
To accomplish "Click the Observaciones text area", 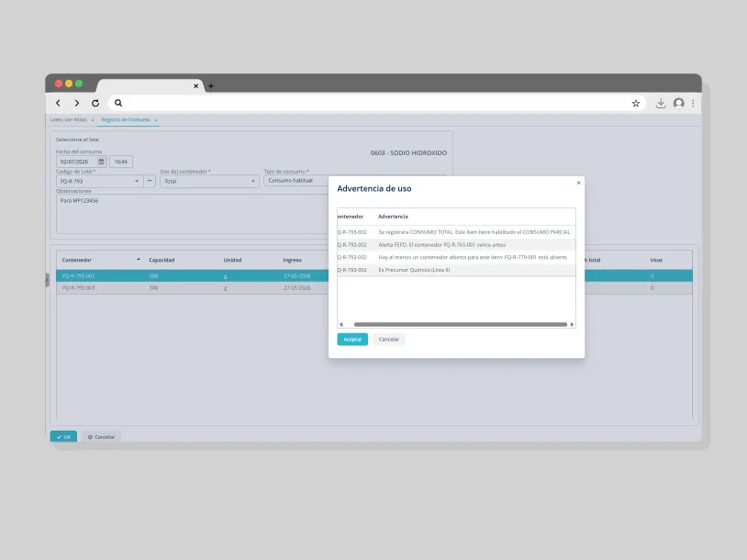I will point(193,214).
